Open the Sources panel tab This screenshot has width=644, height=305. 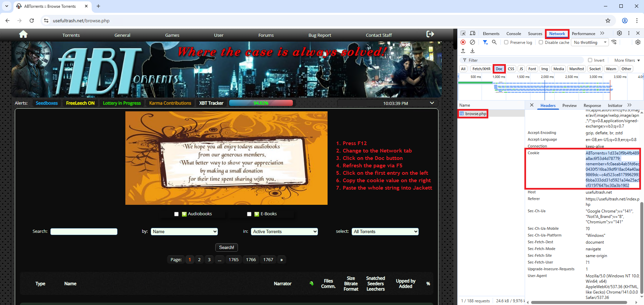click(x=535, y=33)
